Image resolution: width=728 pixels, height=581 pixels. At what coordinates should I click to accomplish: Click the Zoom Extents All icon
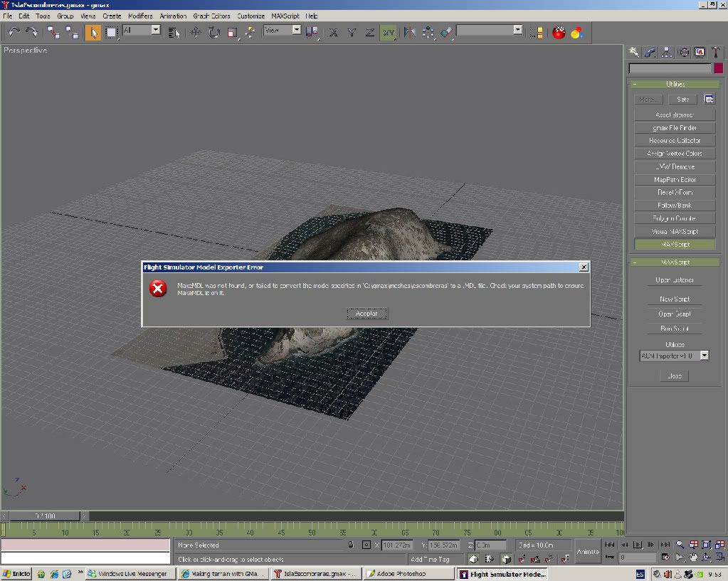[x=720, y=545]
